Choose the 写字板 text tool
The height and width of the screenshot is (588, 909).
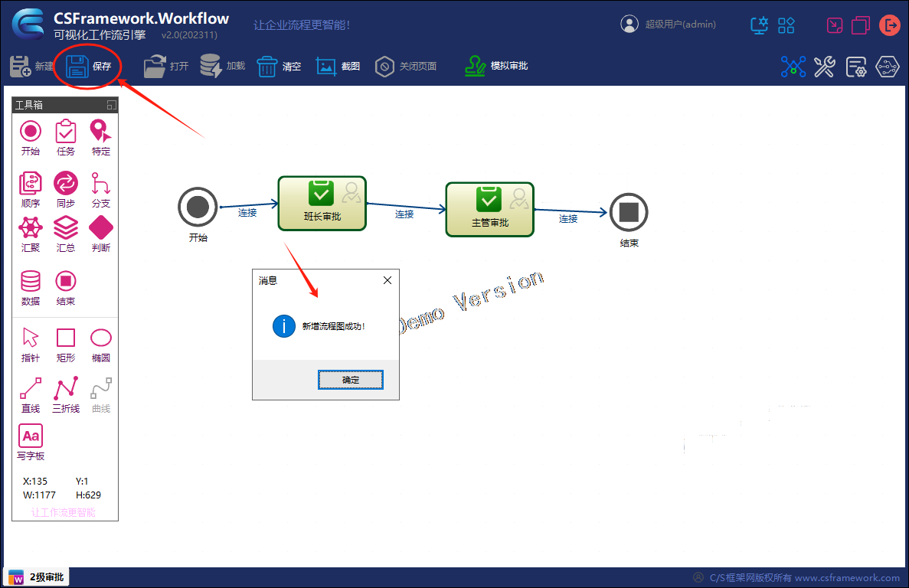[31, 443]
